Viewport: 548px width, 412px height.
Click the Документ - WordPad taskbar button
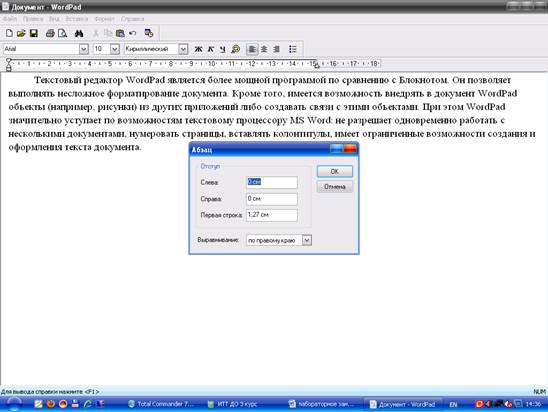[x=403, y=404]
